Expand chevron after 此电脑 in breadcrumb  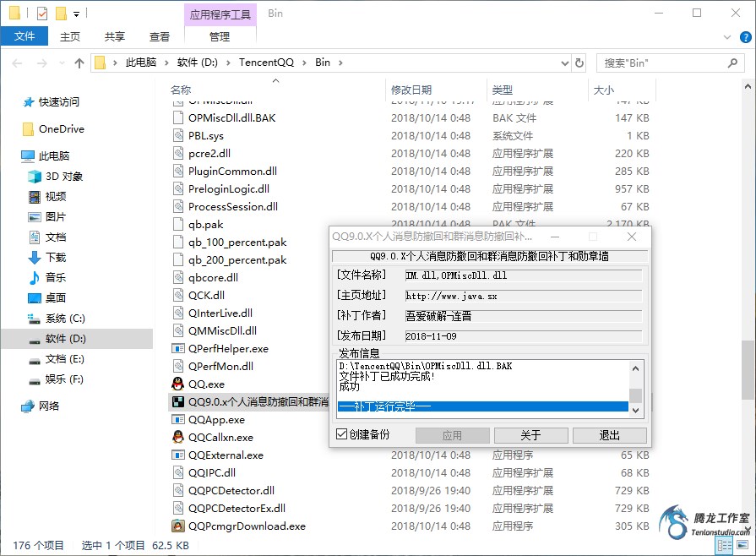(x=166, y=63)
